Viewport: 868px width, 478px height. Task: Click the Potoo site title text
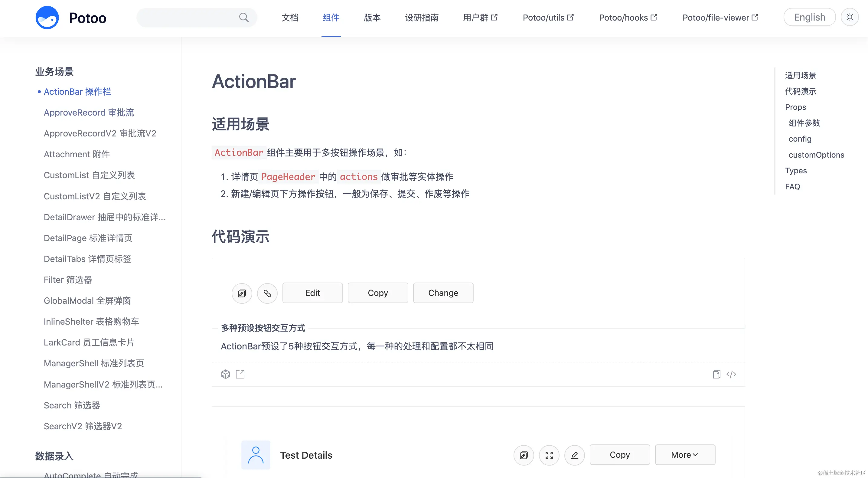[x=88, y=18]
